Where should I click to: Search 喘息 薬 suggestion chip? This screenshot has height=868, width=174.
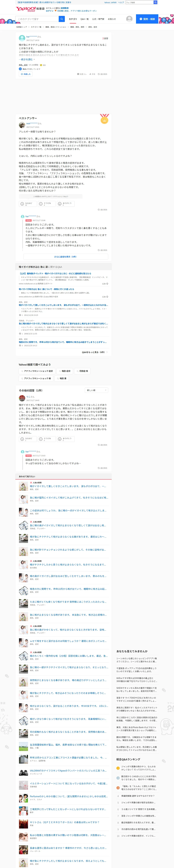click(x=61, y=378)
